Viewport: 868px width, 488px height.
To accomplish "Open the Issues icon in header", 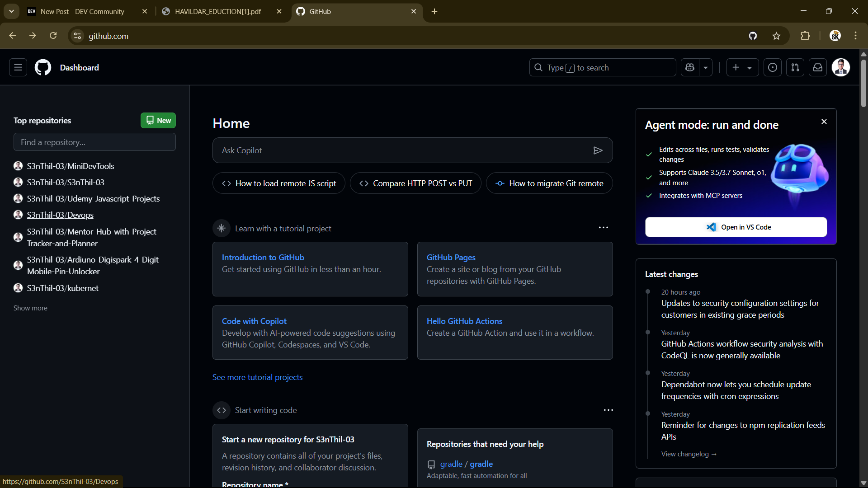I will coord(773,67).
